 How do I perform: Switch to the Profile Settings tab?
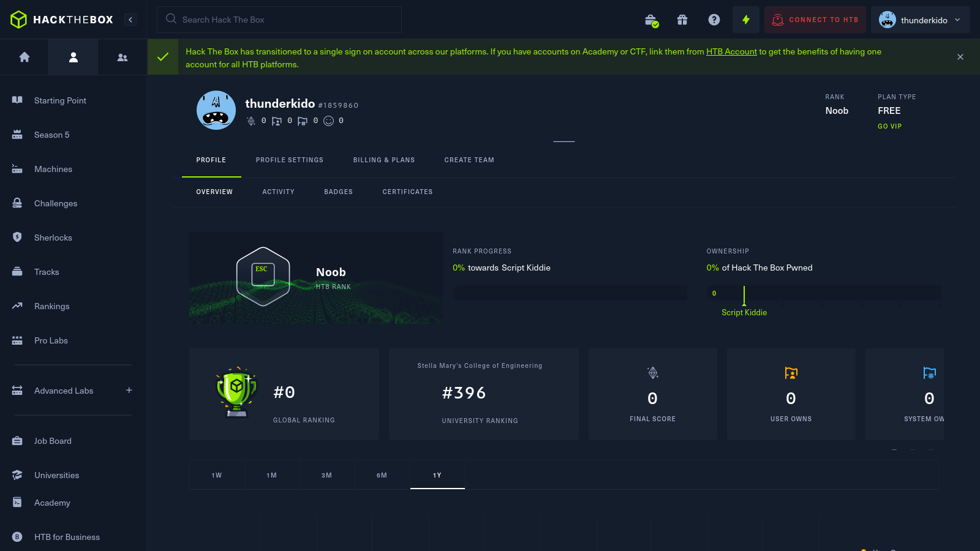pyautogui.click(x=289, y=160)
